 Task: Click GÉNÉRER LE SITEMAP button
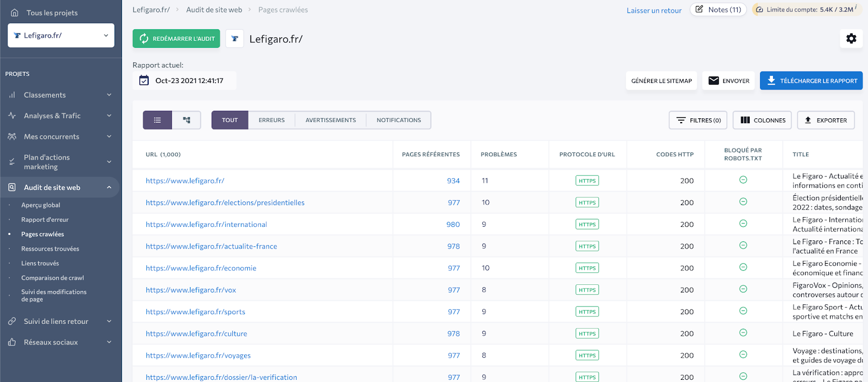661,81
